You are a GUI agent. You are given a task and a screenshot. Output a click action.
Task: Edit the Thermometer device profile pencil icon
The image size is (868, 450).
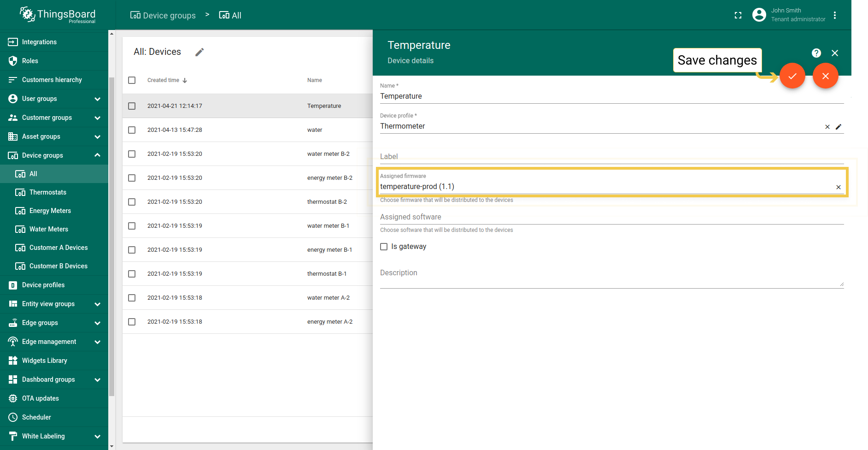(x=839, y=127)
